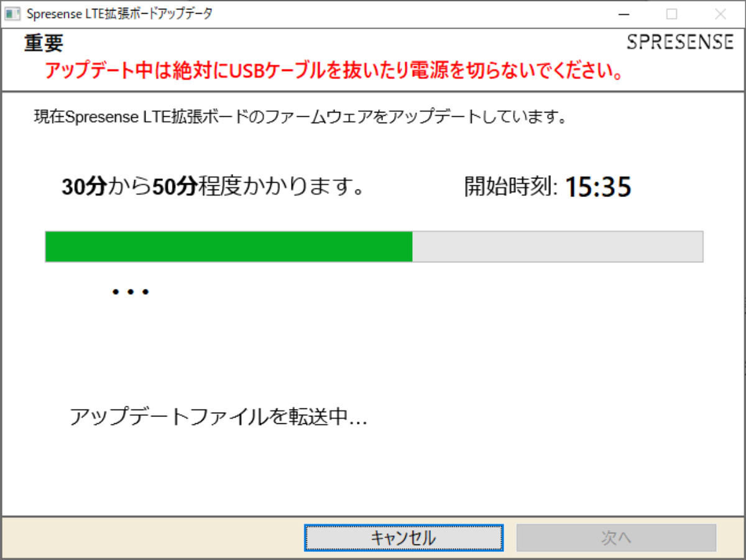Click the bold 30分 duration text

click(x=84, y=186)
